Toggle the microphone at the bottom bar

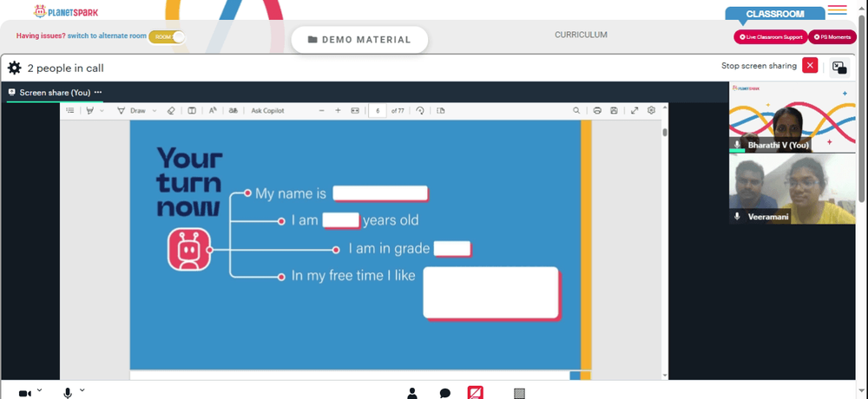click(x=68, y=393)
